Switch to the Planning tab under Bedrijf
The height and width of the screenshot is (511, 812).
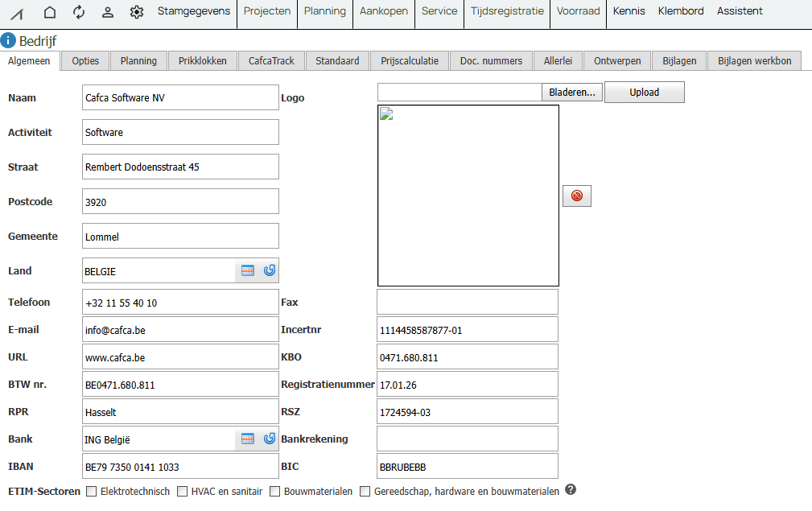click(x=138, y=60)
